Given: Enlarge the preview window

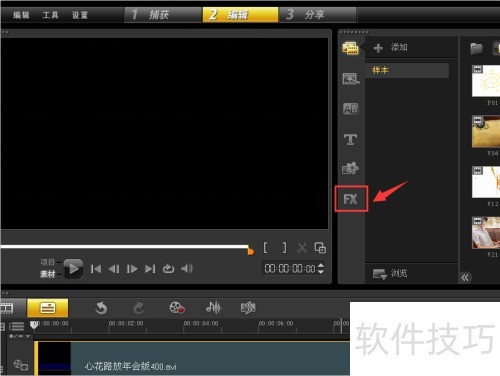Looking at the screenshot, I should (x=320, y=248).
